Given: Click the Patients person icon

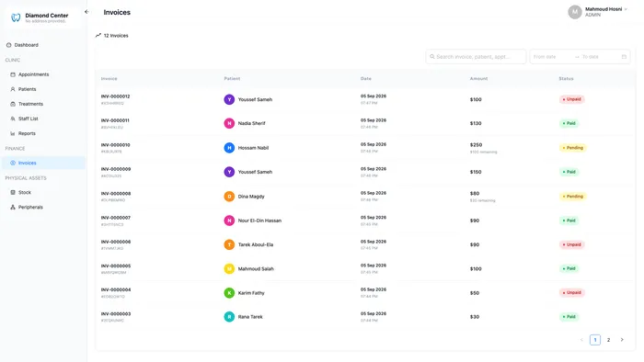Looking at the screenshot, I should (x=13, y=89).
